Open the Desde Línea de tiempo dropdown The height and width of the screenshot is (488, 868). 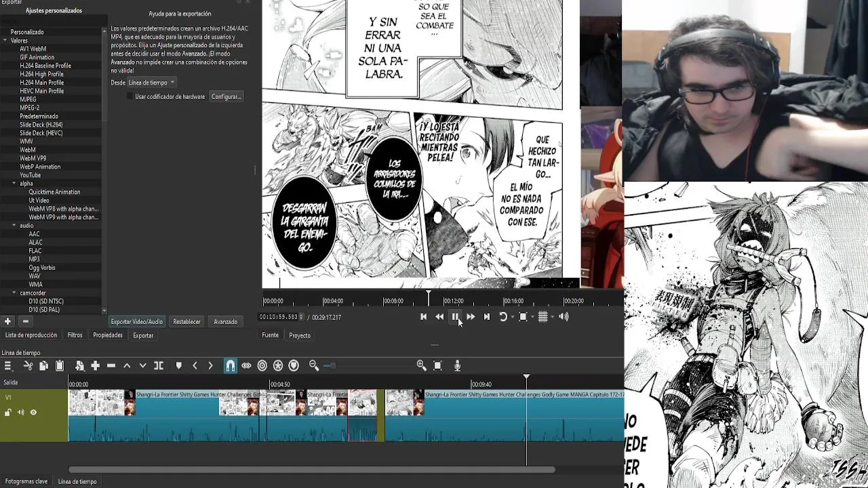(x=152, y=83)
